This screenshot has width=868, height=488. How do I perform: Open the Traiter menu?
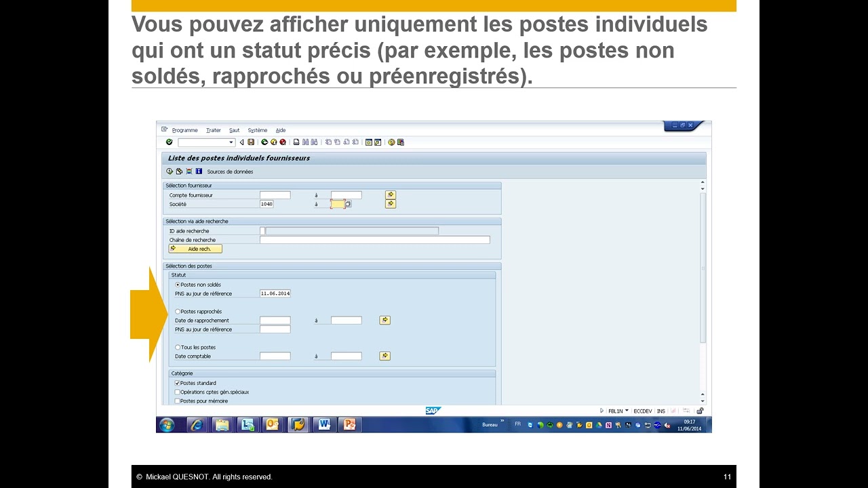coord(214,130)
